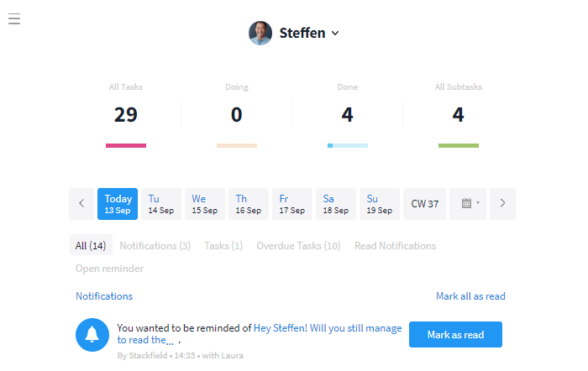Click the notification bell icon

(92, 335)
